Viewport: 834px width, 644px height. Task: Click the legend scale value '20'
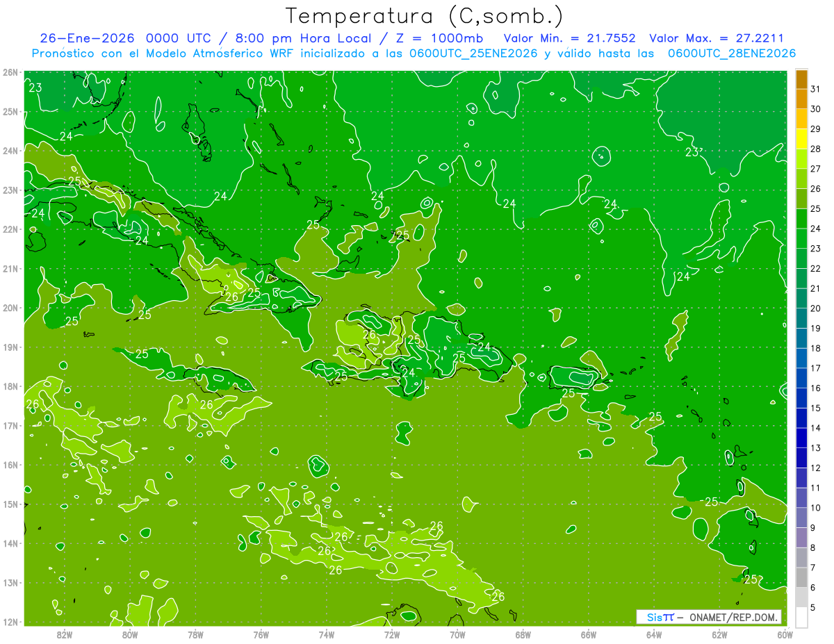(816, 308)
